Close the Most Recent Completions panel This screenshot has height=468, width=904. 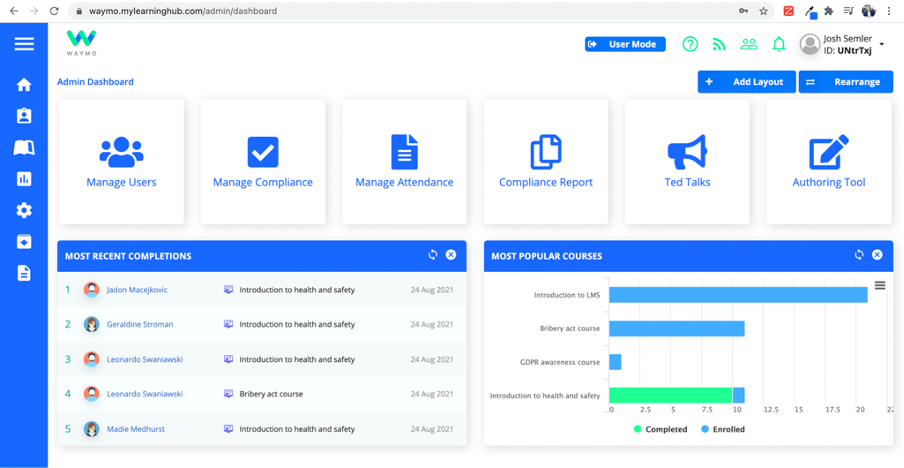pyautogui.click(x=451, y=255)
